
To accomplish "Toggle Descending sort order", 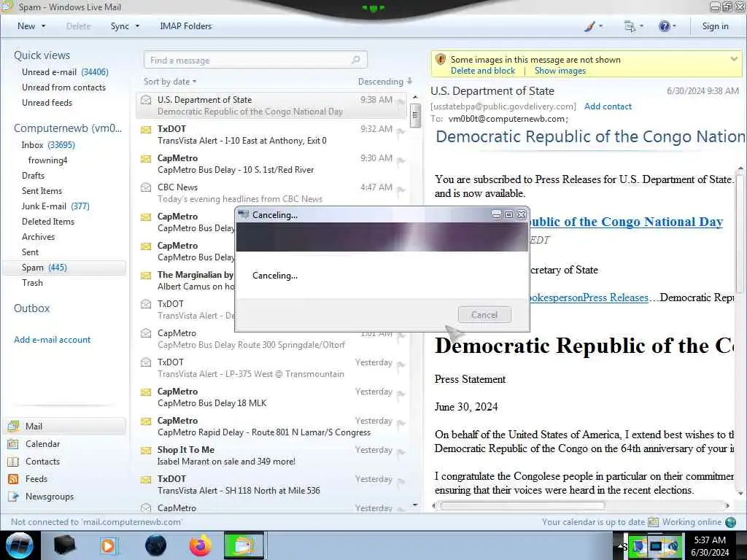I will 385,82.
